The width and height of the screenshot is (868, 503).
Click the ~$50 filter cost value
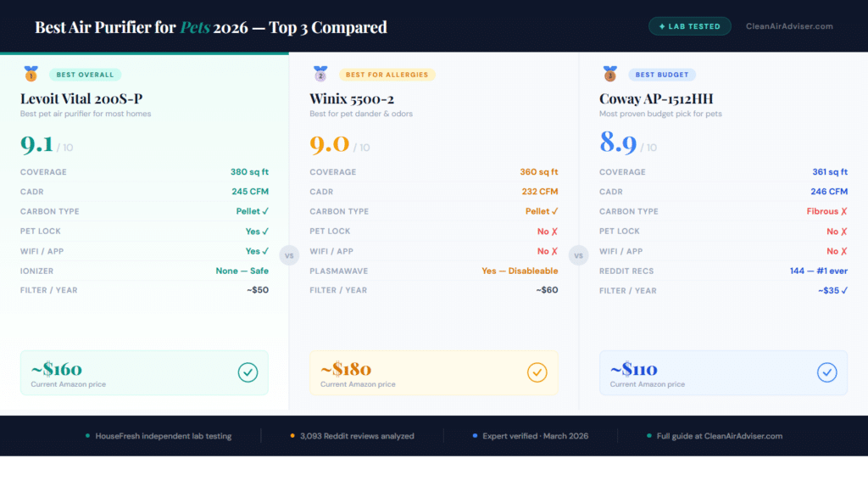click(x=258, y=290)
